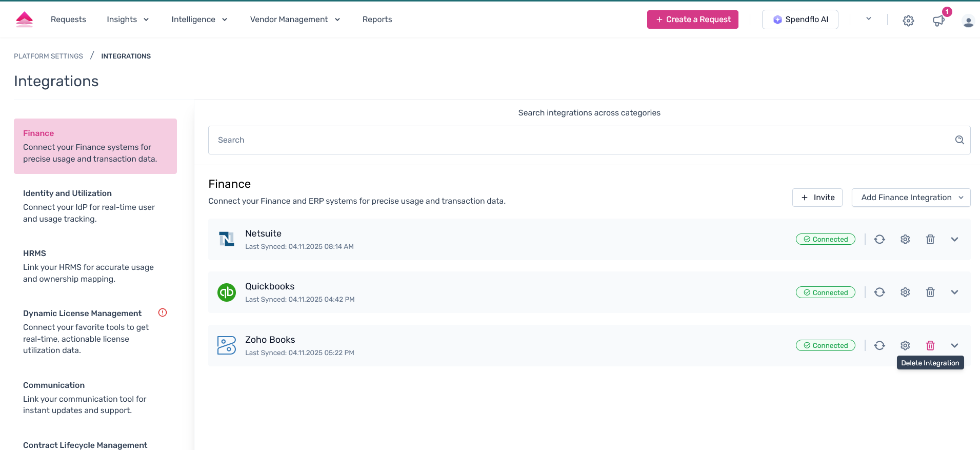Click the search magnifier icon
Viewport: 980px width, 450px height.
(x=959, y=140)
